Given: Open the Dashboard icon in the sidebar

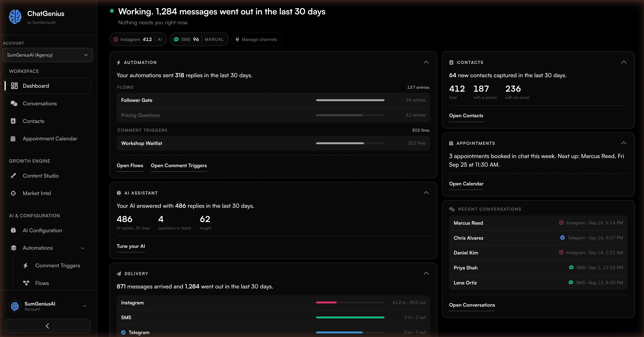Looking at the screenshot, I should [14, 86].
